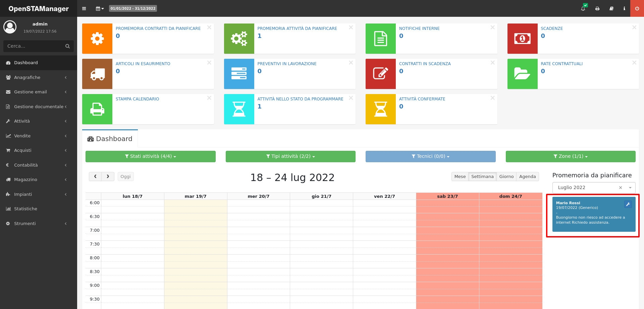Click the wrench icon on Mario Rossi card

click(628, 204)
